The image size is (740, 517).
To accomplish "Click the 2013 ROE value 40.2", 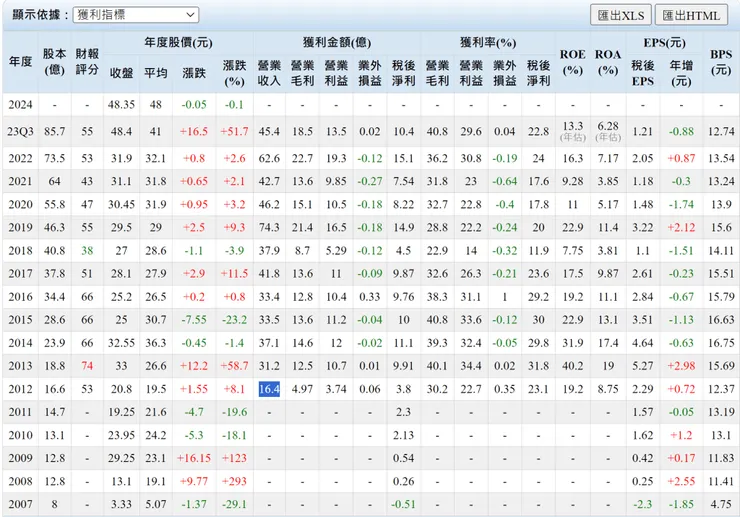I will (x=572, y=366).
